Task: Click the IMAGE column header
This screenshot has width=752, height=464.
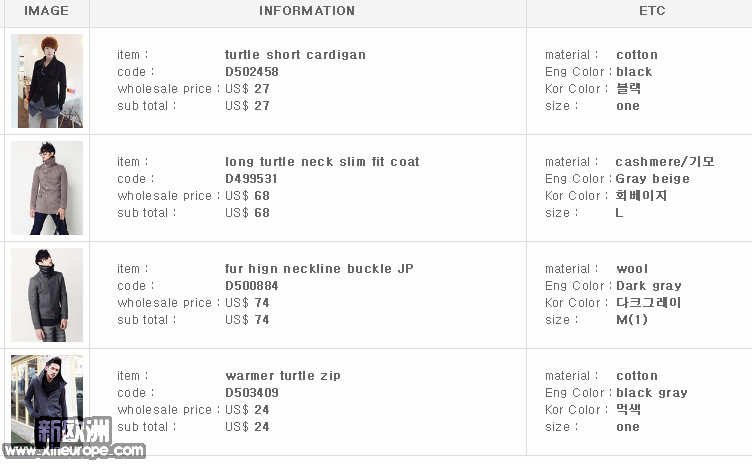Action: tap(47, 11)
